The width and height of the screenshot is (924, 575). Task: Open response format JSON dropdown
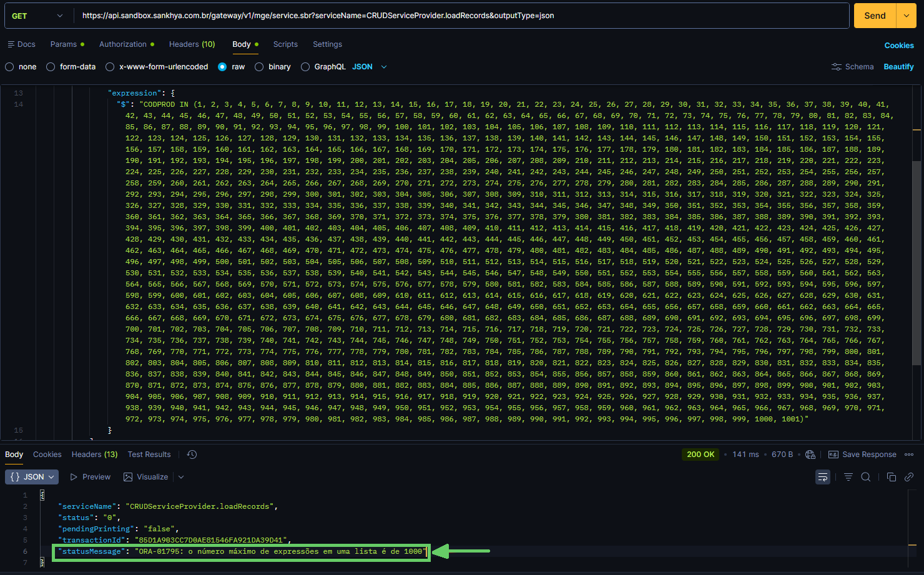(x=32, y=477)
